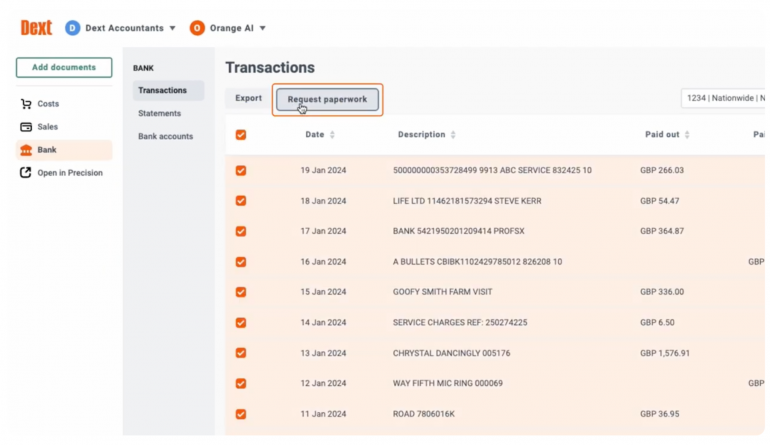Click the amount 'GBP 266.03'
Viewport: 770px width, 445px height.
coord(661,170)
